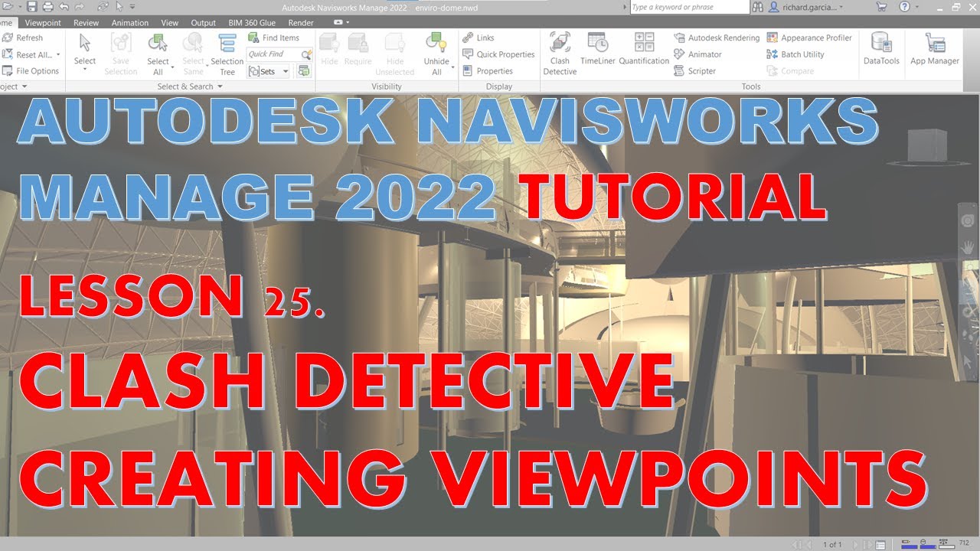Open the Sheet Browser icon in status bar
Image resolution: width=980 pixels, height=551 pixels.
880,545
